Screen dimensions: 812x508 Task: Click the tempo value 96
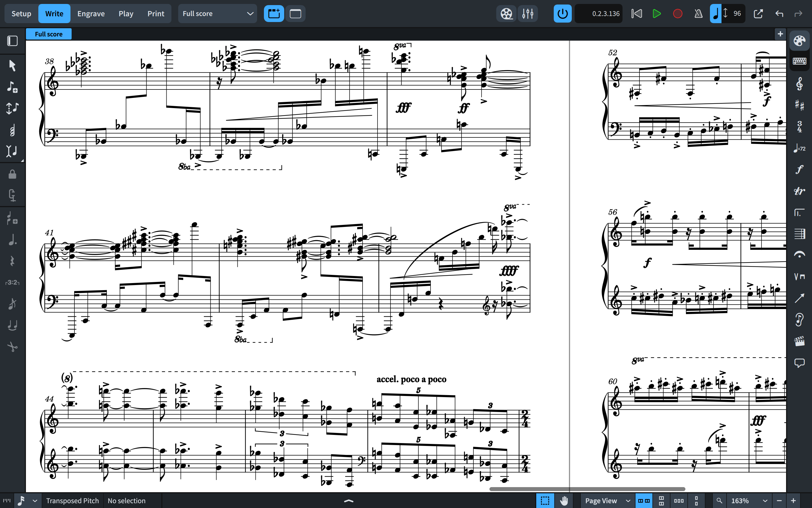click(x=737, y=14)
